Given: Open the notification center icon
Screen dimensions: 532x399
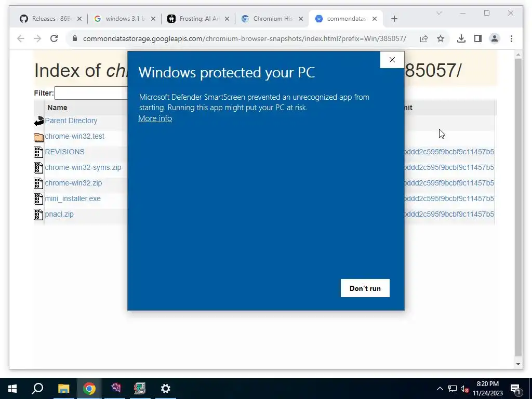Looking at the screenshot, I should (515, 389).
